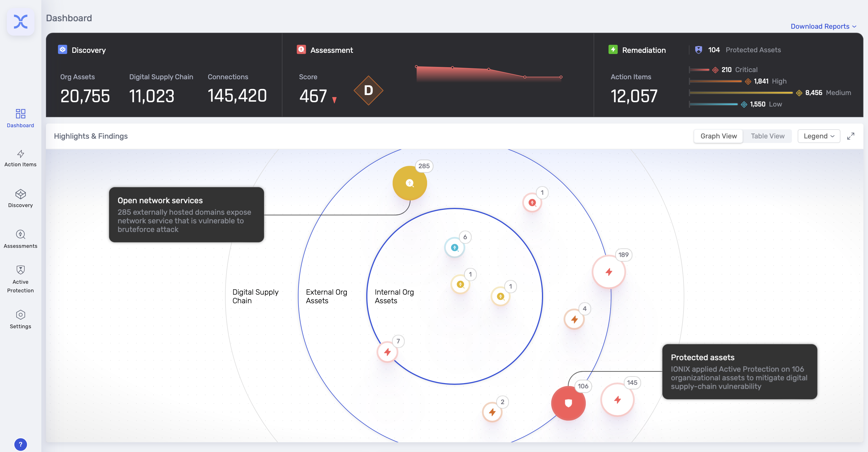Screen dimensions: 868x452
Task: Open the Active Protection sidebar icon
Action: [x=21, y=270]
